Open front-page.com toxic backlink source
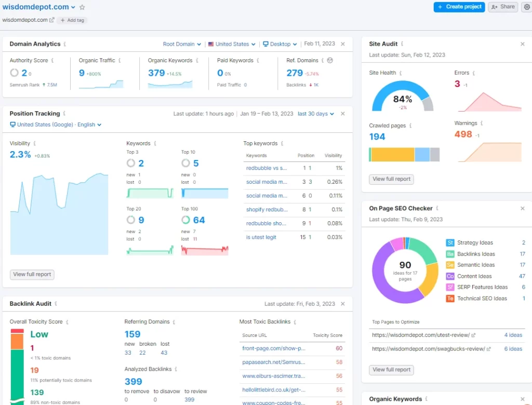This screenshot has height=405, width=532. pyautogui.click(x=274, y=348)
